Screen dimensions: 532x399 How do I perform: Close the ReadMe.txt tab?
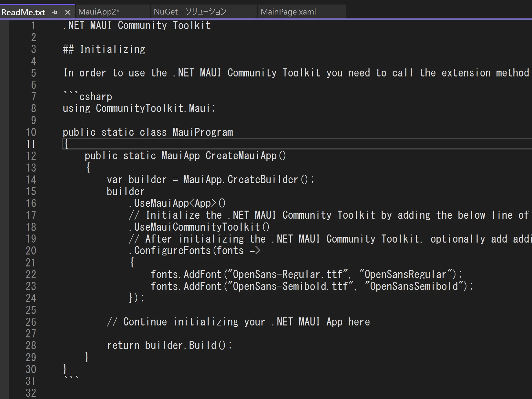click(x=67, y=12)
